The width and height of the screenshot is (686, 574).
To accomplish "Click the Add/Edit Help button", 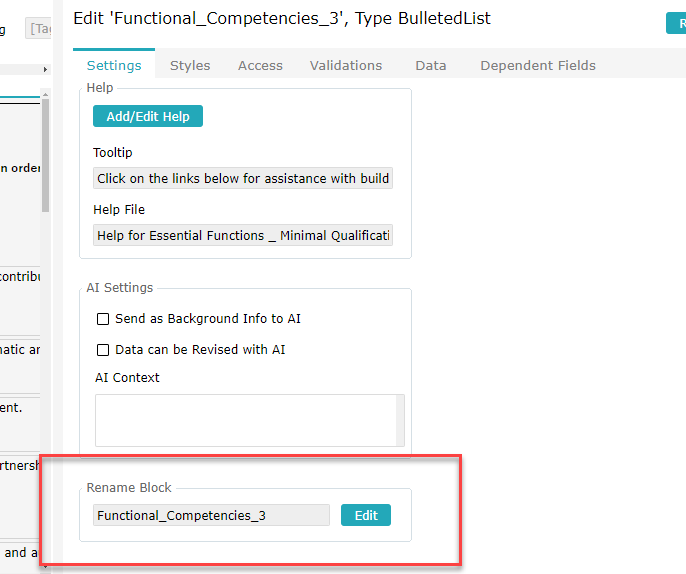I will point(148,116).
